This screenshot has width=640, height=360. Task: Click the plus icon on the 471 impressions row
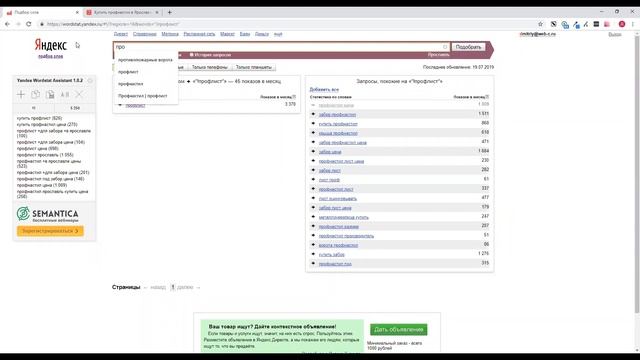[313, 142]
